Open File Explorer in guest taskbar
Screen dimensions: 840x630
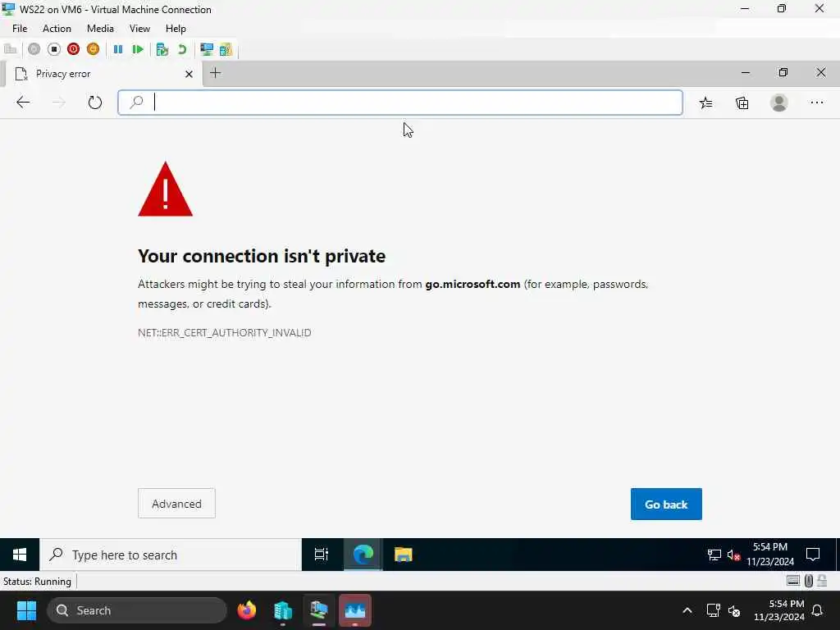coord(403,555)
